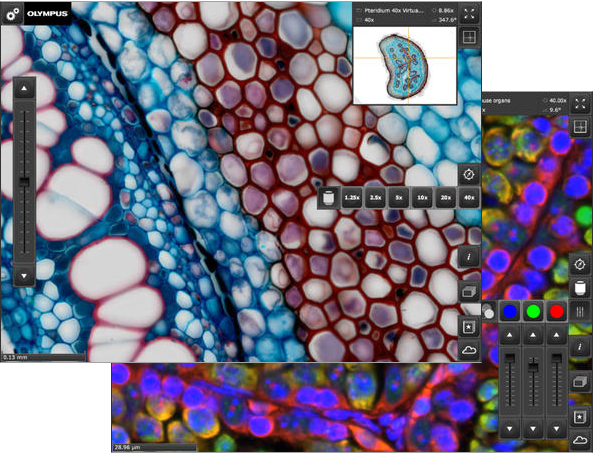Click the compass rotation icon in main viewer
Viewport: 593px width, 454px height.
pos(469,175)
